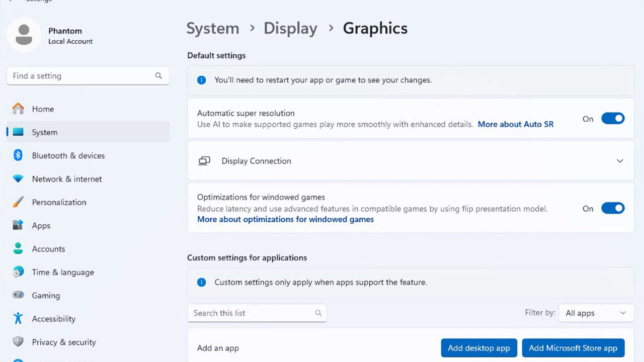Screen dimensions: 644x362
Task: Click the Graphics page title
Action: pyautogui.click(x=375, y=28)
